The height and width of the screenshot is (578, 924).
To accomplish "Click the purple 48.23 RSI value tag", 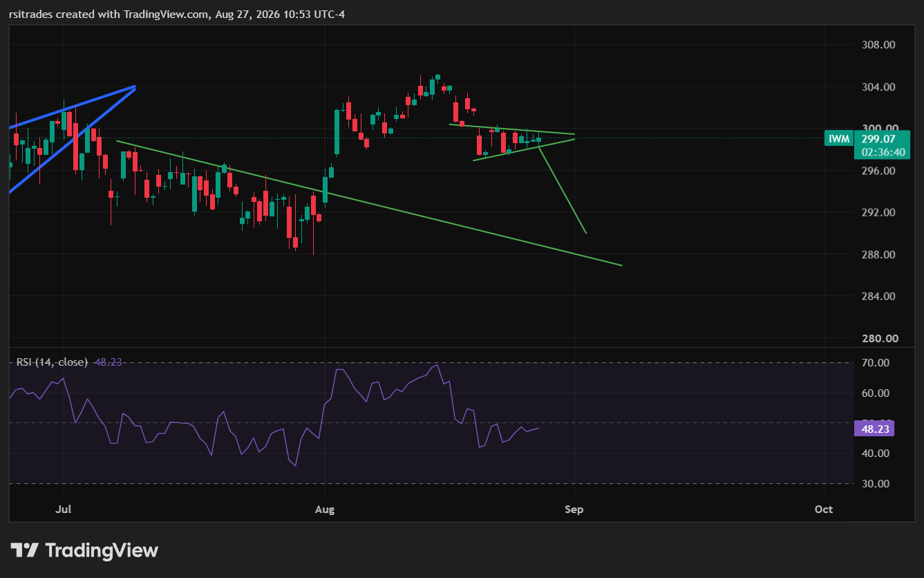I will pyautogui.click(x=874, y=429).
